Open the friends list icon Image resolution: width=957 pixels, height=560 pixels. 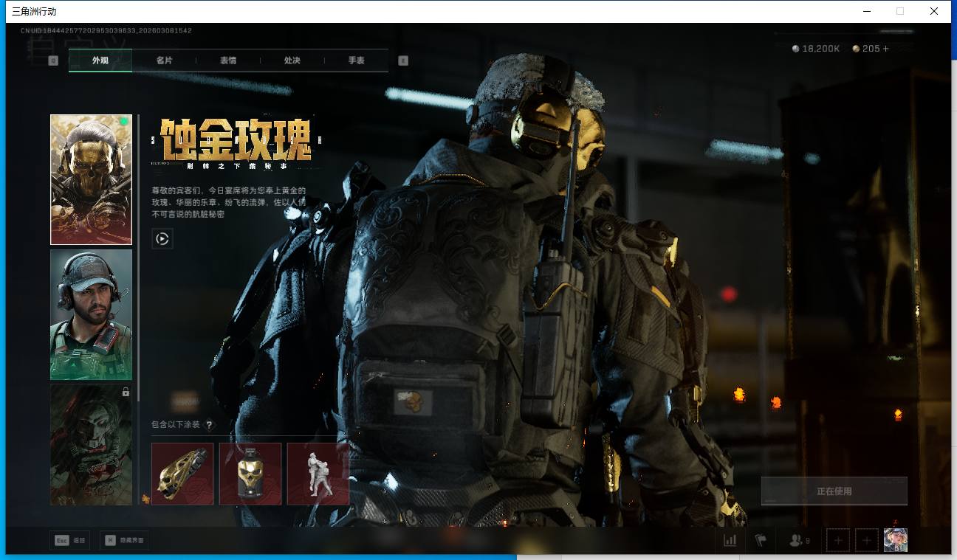coord(798,541)
